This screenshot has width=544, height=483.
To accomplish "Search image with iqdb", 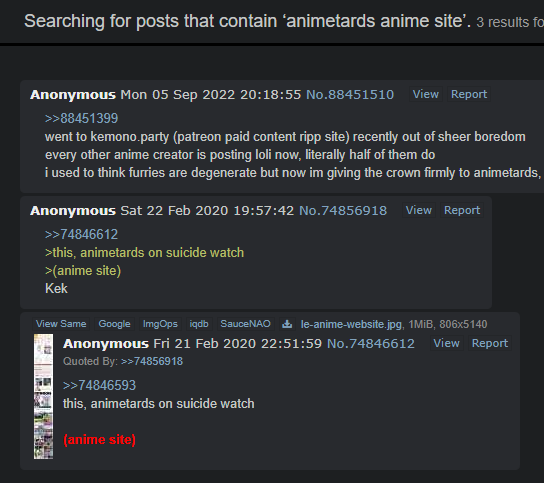I will pyautogui.click(x=199, y=324).
